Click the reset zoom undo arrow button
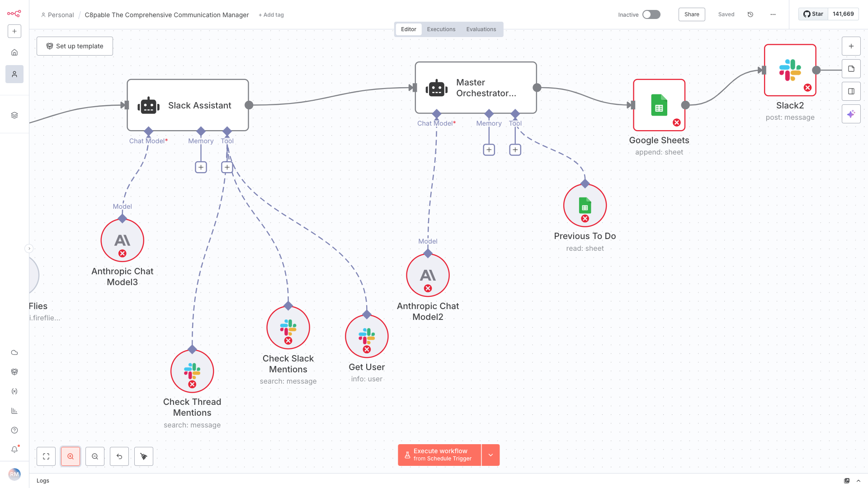 [x=119, y=456]
